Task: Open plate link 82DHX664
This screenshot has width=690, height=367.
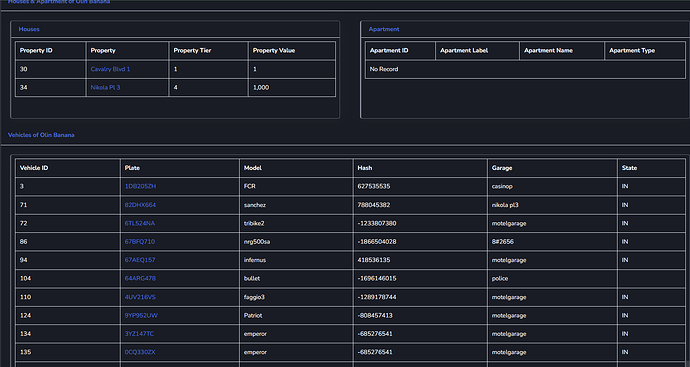Action: coord(140,205)
